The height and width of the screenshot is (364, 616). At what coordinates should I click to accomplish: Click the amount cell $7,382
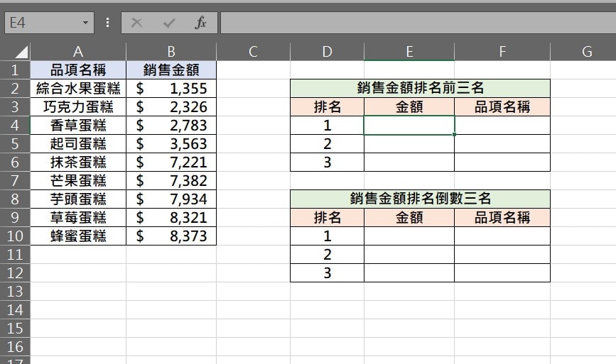coord(171,181)
